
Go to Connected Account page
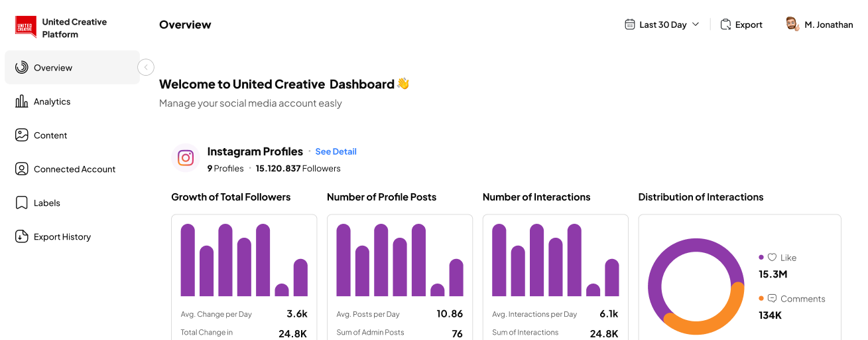[74, 169]
